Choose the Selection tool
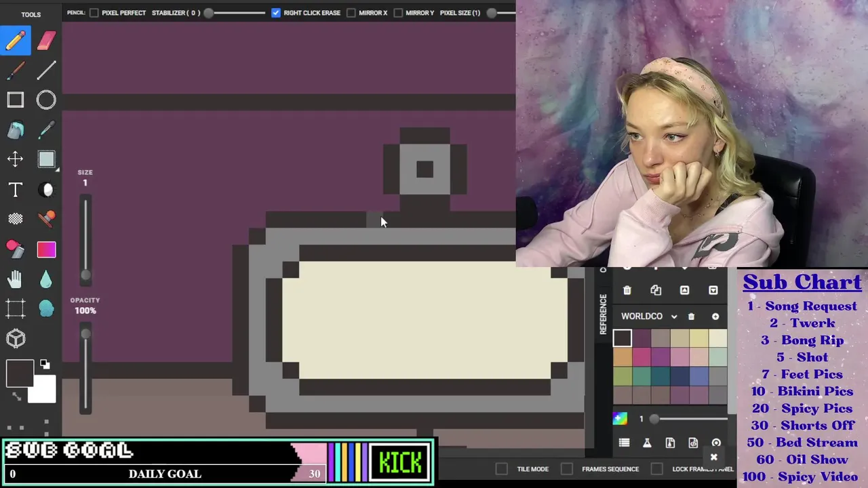The image size is (868, 488). click(x=46, y=159)
